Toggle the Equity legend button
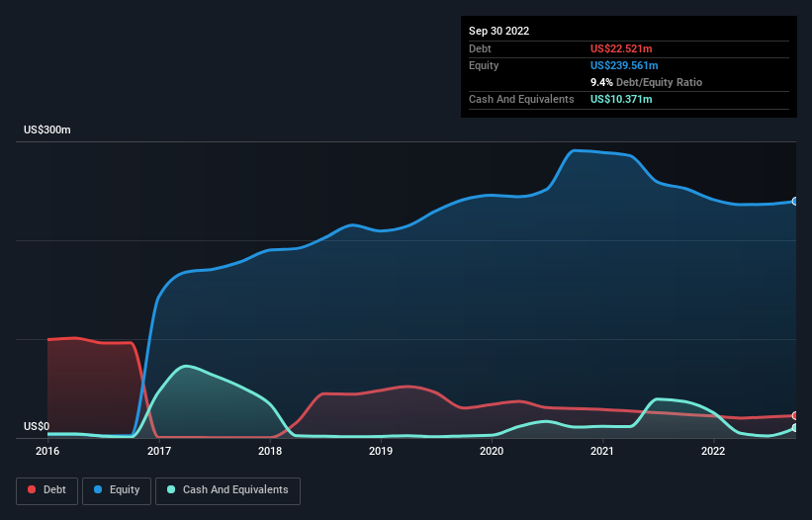This screenshot has height=520, width=812. tap(117, 490)
